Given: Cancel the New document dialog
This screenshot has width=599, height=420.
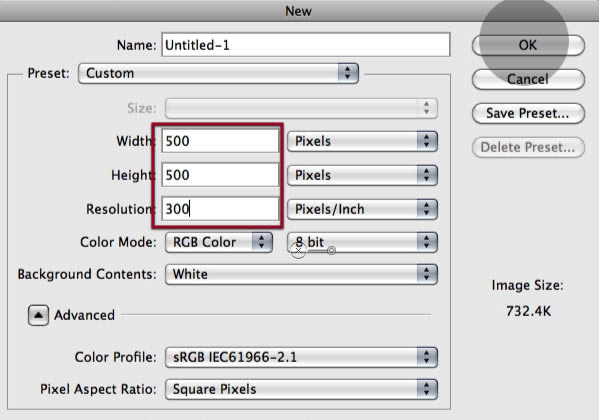Looking at the screenshot, I should [528, 79].
